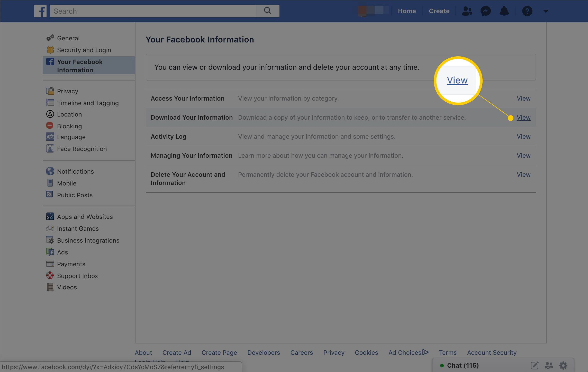
Task: Select the Language settings menu item
Action: pyautogui.click(x=71, y=137)
